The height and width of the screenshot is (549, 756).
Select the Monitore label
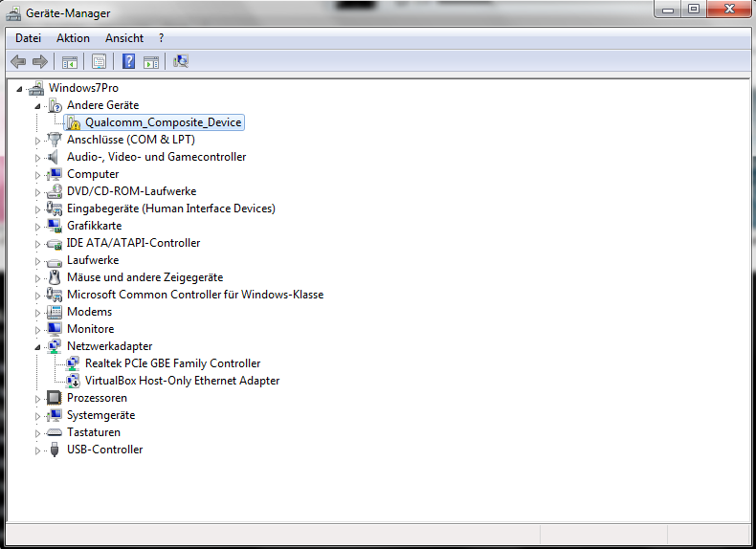pyautogui.click(x=91, y=329)
